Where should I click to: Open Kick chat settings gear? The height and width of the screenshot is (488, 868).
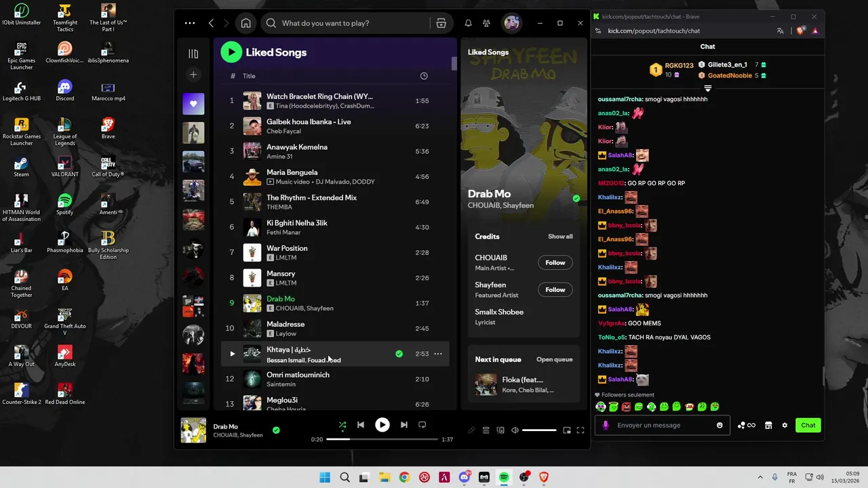pyautogui.click(x=785, y=425)
